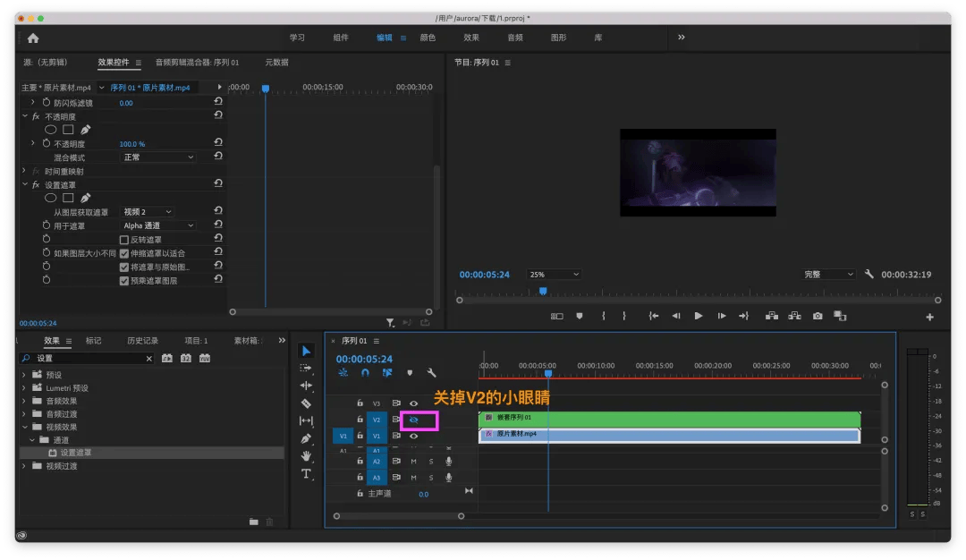
Task: Show more workspaces overflow arrows
Action: 682,37
